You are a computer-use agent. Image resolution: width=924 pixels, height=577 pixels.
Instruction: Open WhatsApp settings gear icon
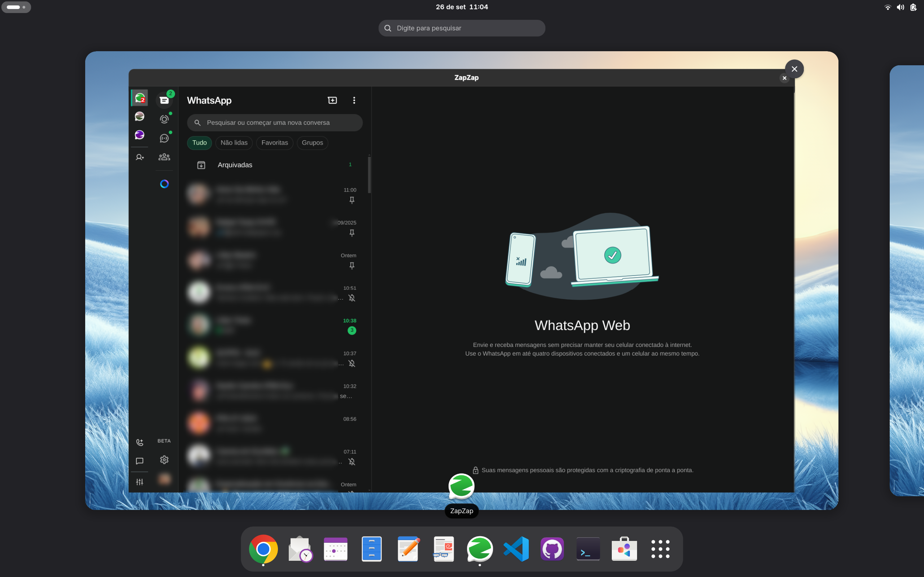164,460
